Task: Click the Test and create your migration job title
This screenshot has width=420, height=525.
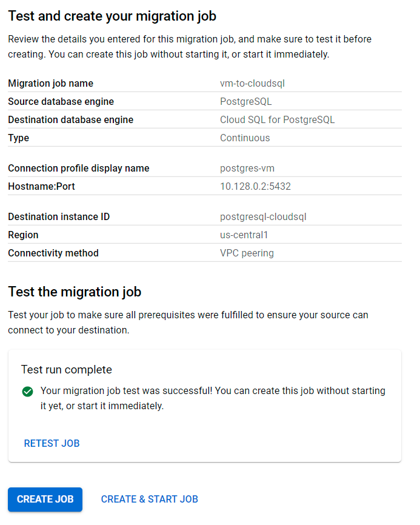Action: point(112,16)
